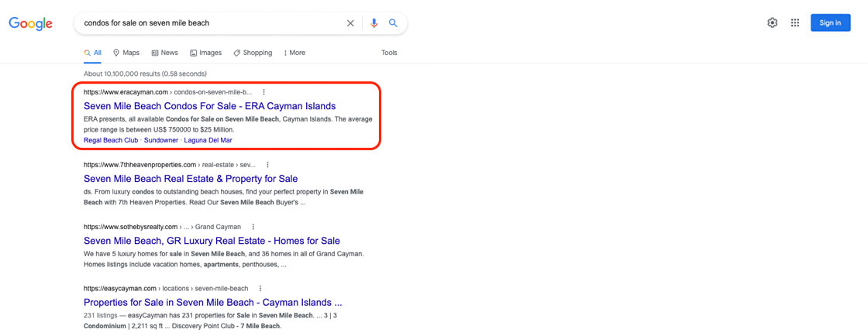Submit search with magnifying glass icon
Image resolution: width=868 pixels, height=336 pixels.
click(x=393, y=23)
